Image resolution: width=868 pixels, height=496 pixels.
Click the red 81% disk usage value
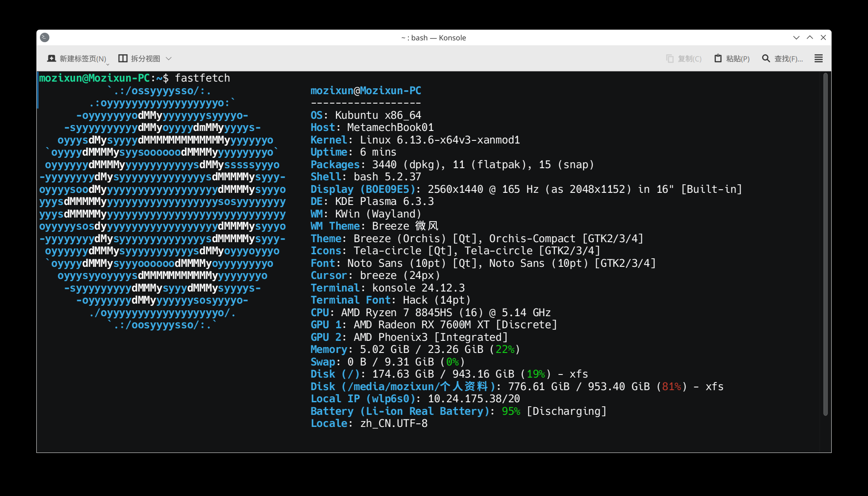click(x=671, y=387)
